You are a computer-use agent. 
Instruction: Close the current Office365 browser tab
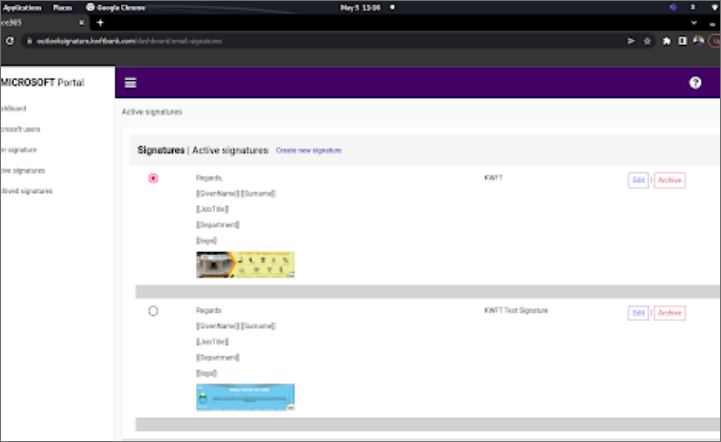click(x=81, y=23)
